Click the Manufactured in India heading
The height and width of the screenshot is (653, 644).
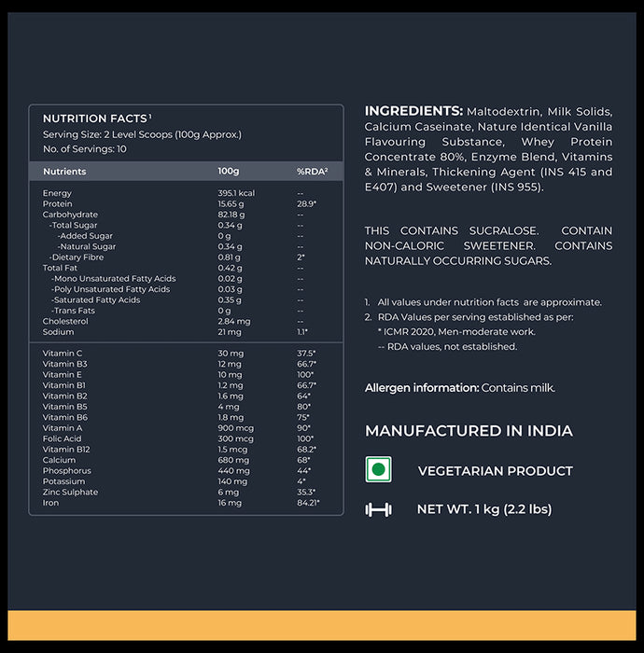tap(469, 431)
